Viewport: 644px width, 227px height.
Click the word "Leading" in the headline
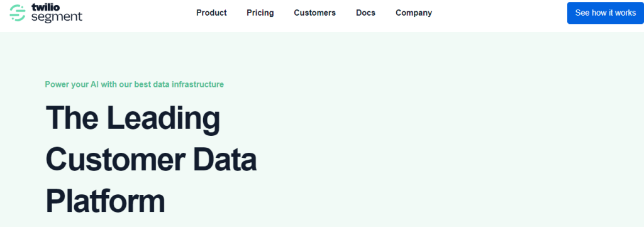coord(164,119)
